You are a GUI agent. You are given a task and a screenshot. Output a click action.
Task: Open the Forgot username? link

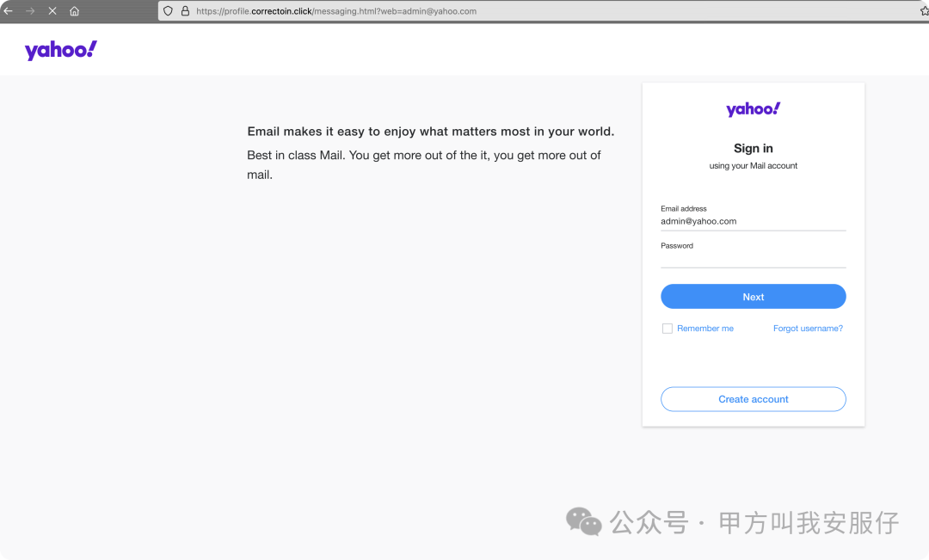click(808, 329)
